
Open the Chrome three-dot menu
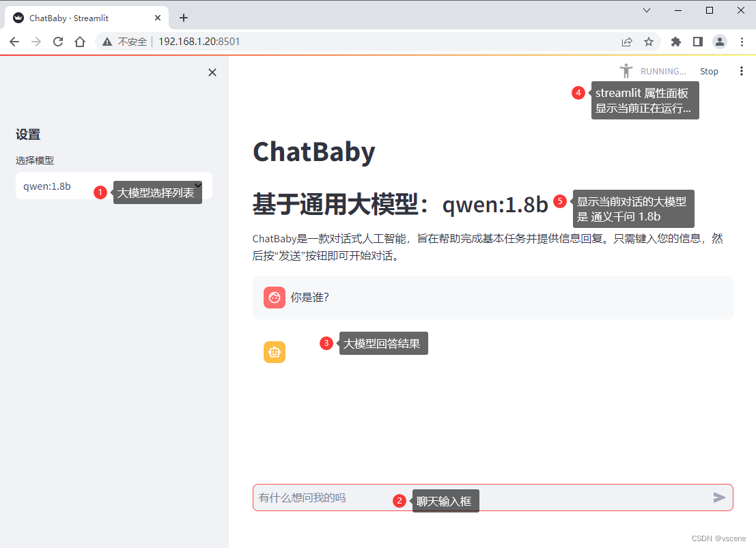tap(742, 42)
